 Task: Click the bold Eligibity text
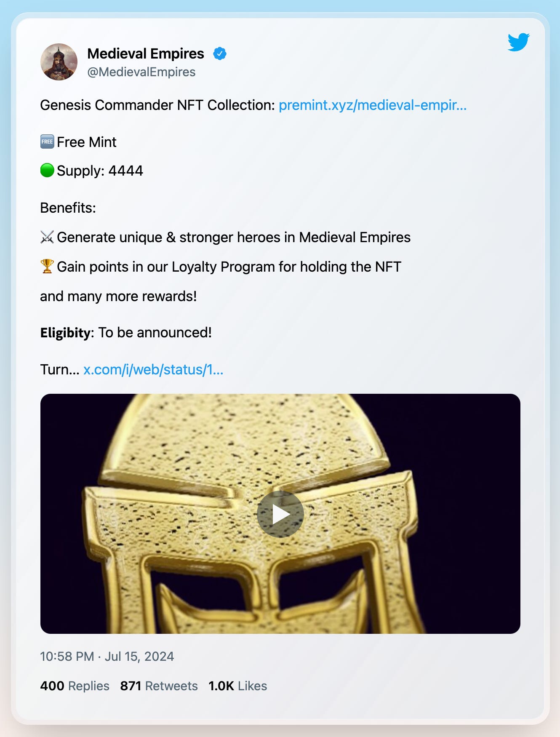point(65,333)
